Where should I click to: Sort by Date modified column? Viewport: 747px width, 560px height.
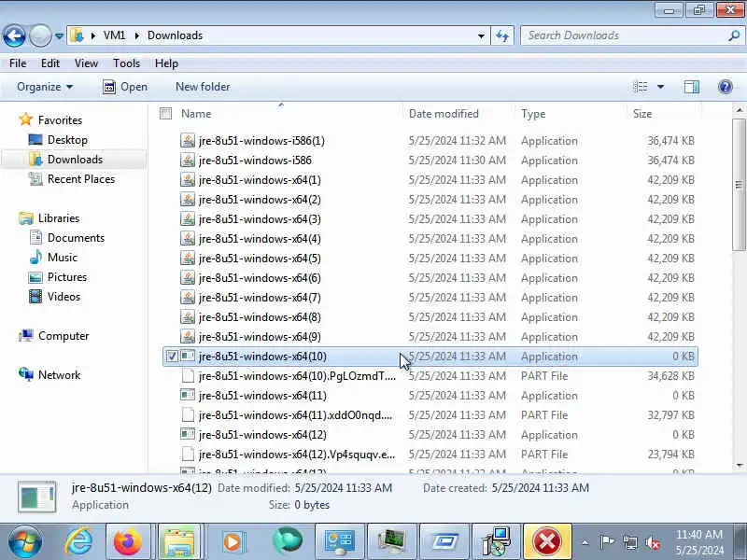tap(444, 114)
